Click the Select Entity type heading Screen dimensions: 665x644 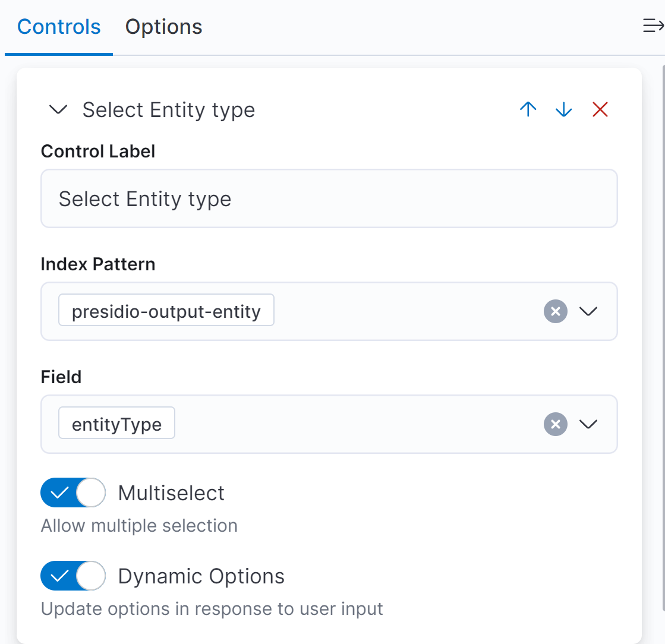click(168, 109)
